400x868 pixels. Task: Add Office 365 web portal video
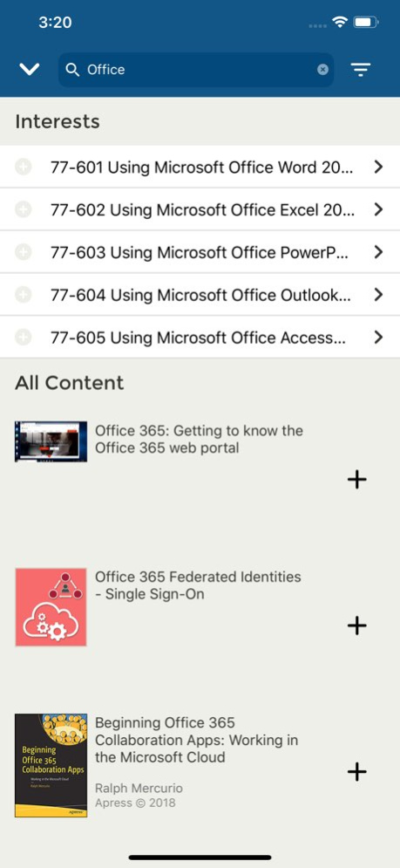pos(356,480)
